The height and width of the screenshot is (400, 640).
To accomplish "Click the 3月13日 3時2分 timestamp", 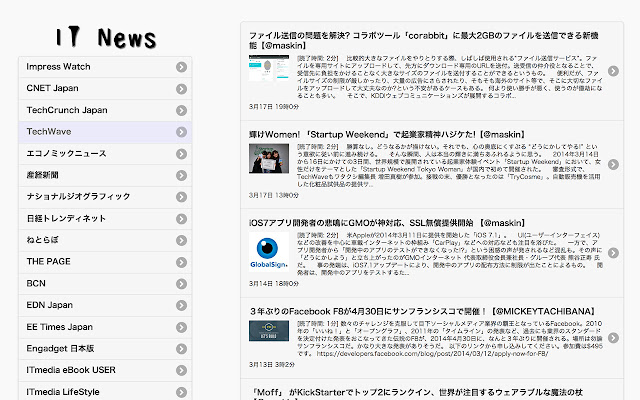I will coord(272,364).
